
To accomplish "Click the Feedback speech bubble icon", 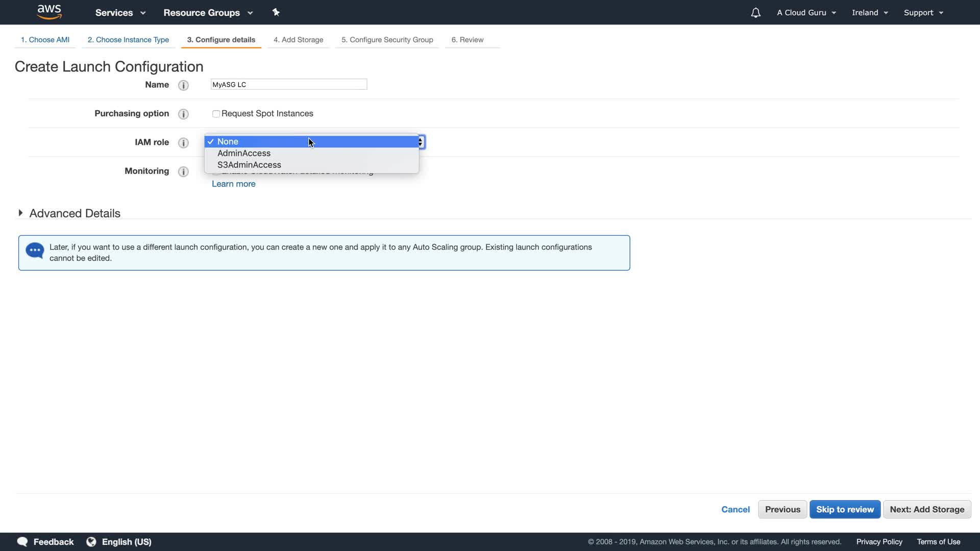I will [22, 542].
